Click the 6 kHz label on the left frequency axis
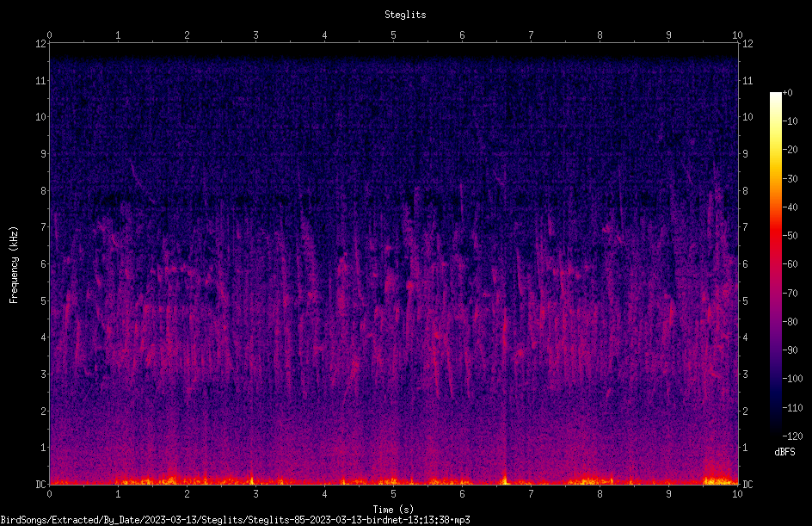The width and height of the screenshot is (812, 526). [44, 263]
